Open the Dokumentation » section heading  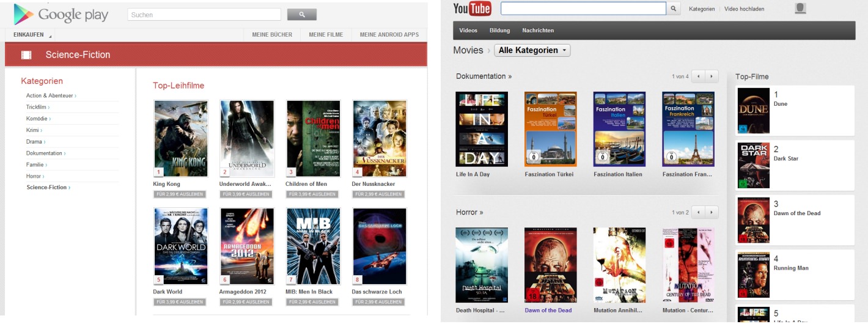pyautogui.click(x=484, y=76)
